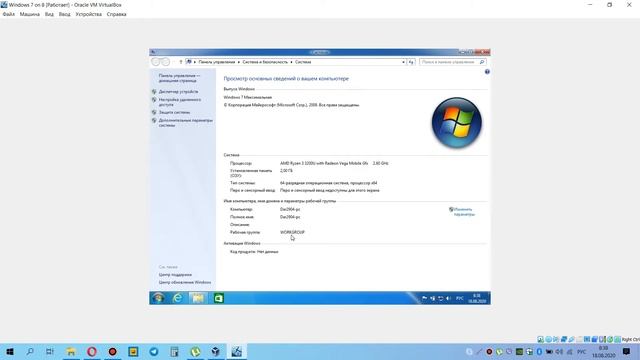
Task: Open the Устройства menu
Action: [89, 14]
